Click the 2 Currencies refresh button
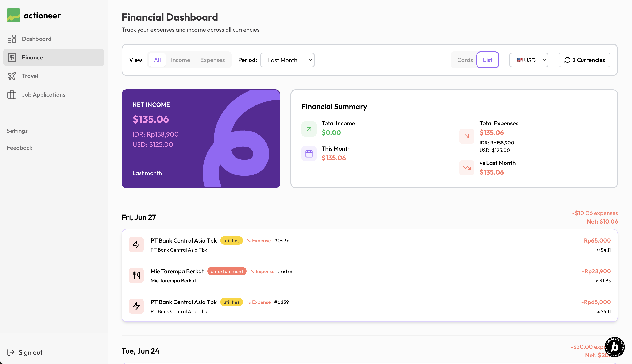Screen dimensions: 632x364 click(x=584, y=60)
